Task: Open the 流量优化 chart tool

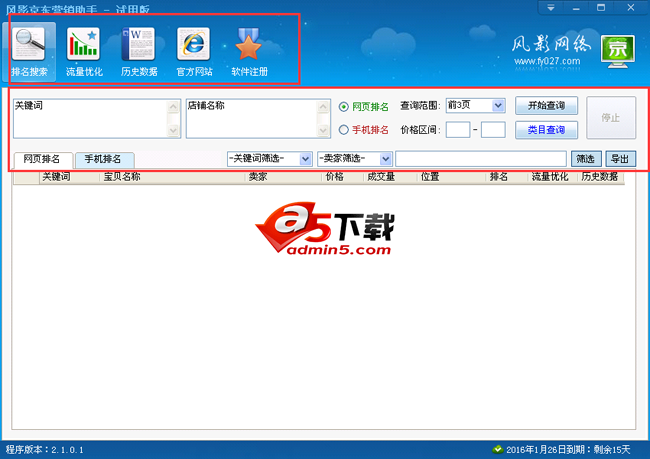Action: pyautogui.click(x=84, y=52)
